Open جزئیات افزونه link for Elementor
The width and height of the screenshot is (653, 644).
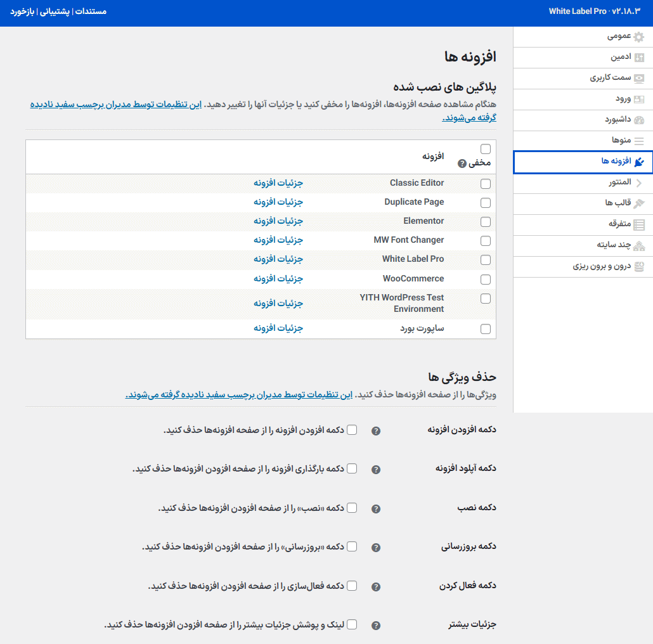(278, 221)
